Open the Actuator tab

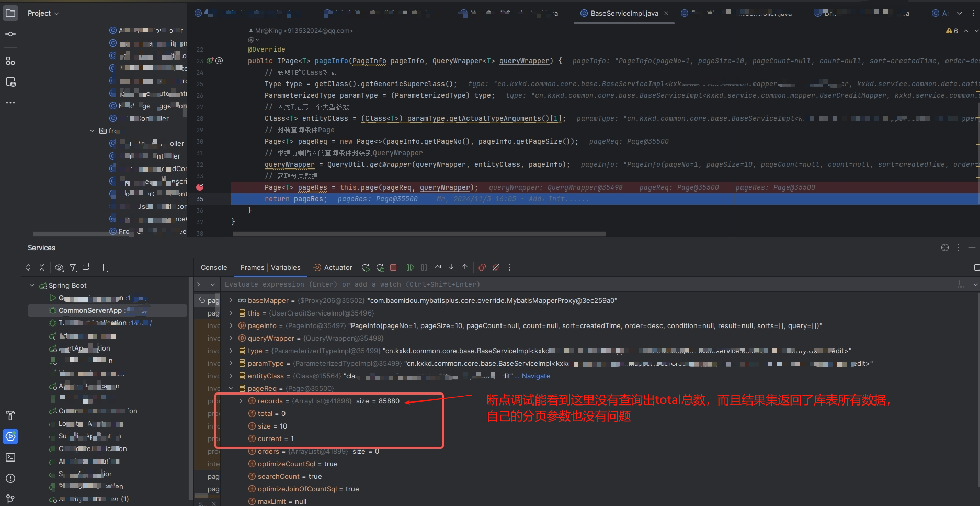(333, 267)
